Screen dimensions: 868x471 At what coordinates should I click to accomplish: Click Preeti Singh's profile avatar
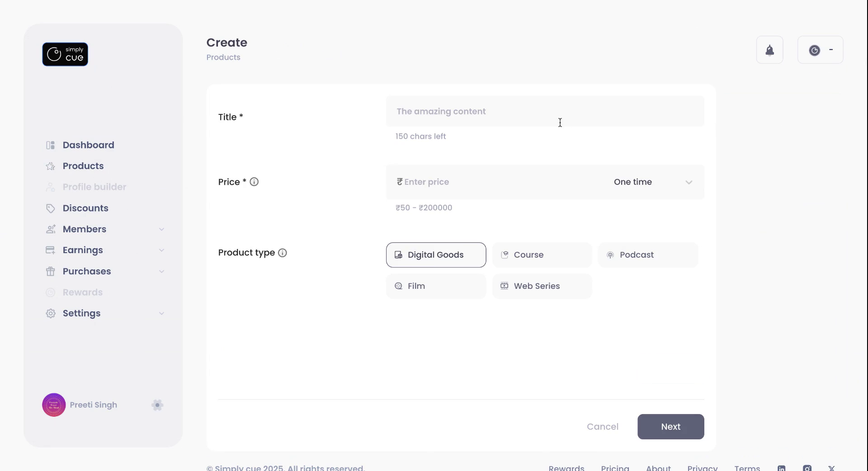54,405
